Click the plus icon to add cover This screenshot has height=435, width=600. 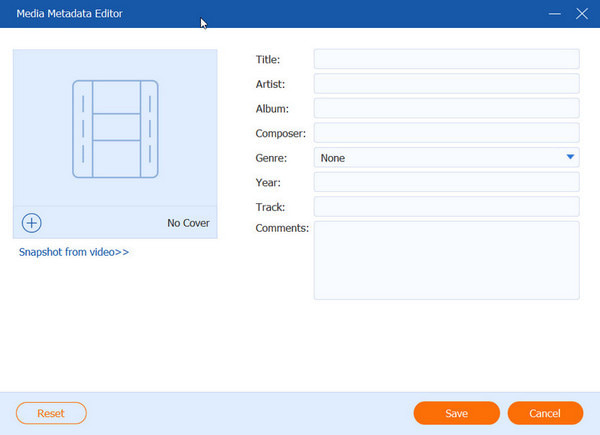click(x=32, y=223)
